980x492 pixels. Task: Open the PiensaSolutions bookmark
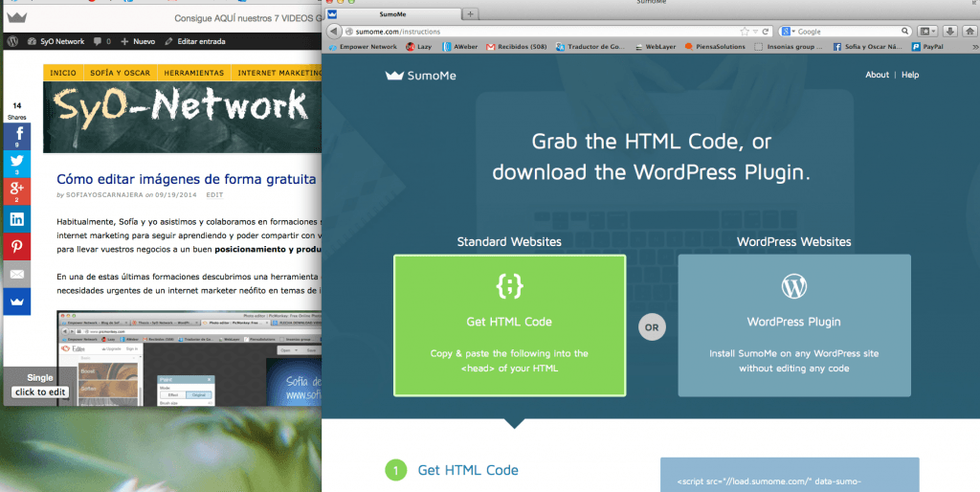[715, 46]
